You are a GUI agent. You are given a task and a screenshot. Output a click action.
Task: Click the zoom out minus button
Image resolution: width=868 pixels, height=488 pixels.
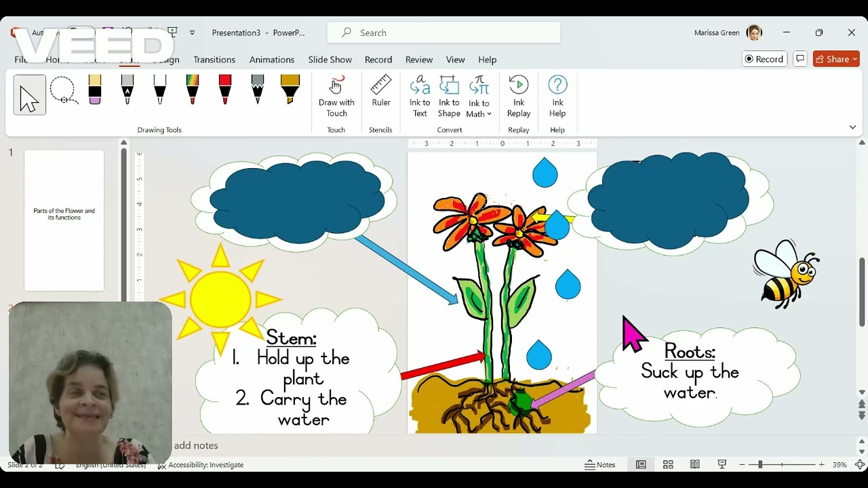pyautogui.click(x=743, y=465)
